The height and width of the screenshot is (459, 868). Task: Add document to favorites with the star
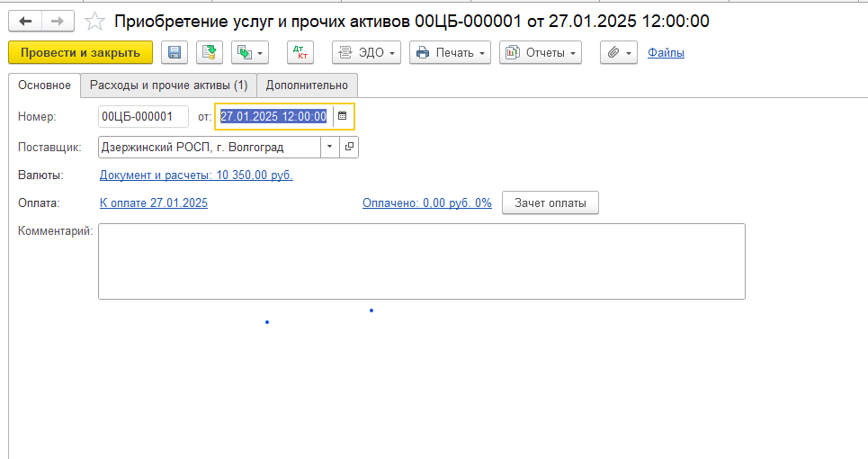[x=94, y=21]
